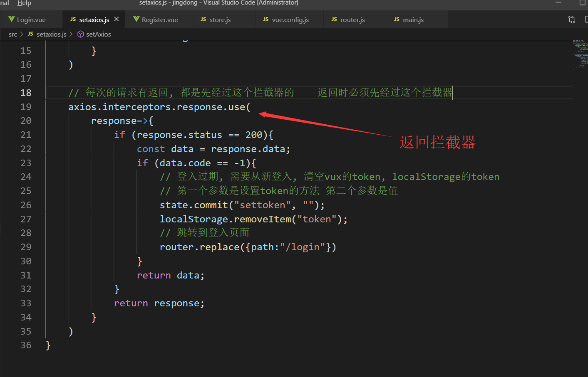
Task: Click the 'return response;' line
Action: [159, 303]
